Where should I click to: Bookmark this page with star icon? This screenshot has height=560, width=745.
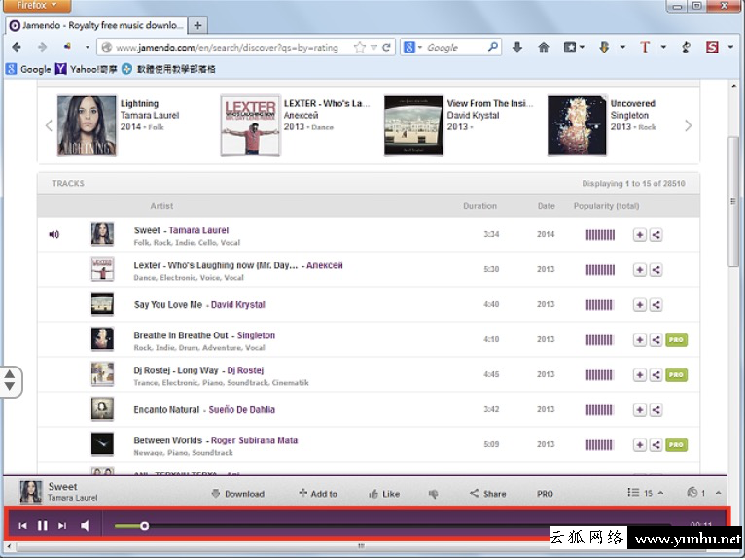[360, 47]
